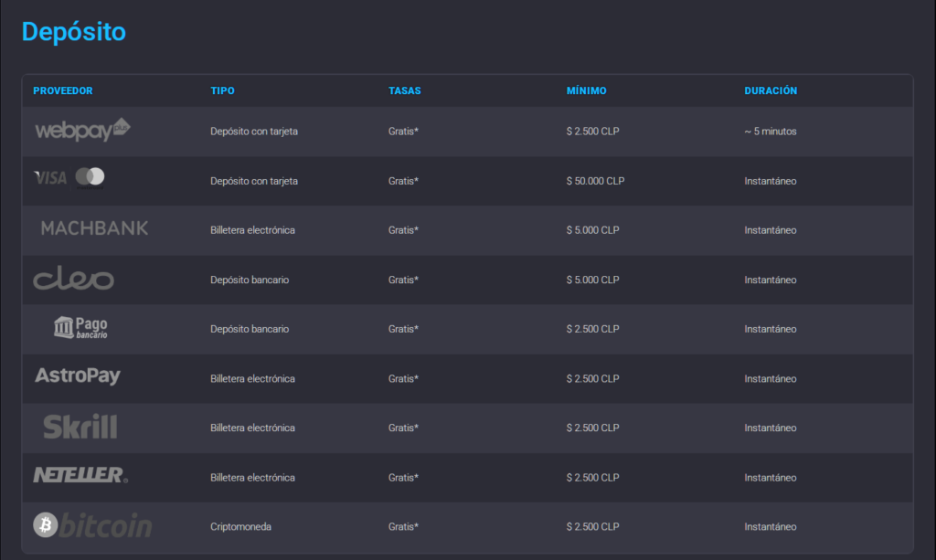The height and width of the screenshot is (560, 936).
Task: Click the Pago bancario logo
Action: [80, 327]
